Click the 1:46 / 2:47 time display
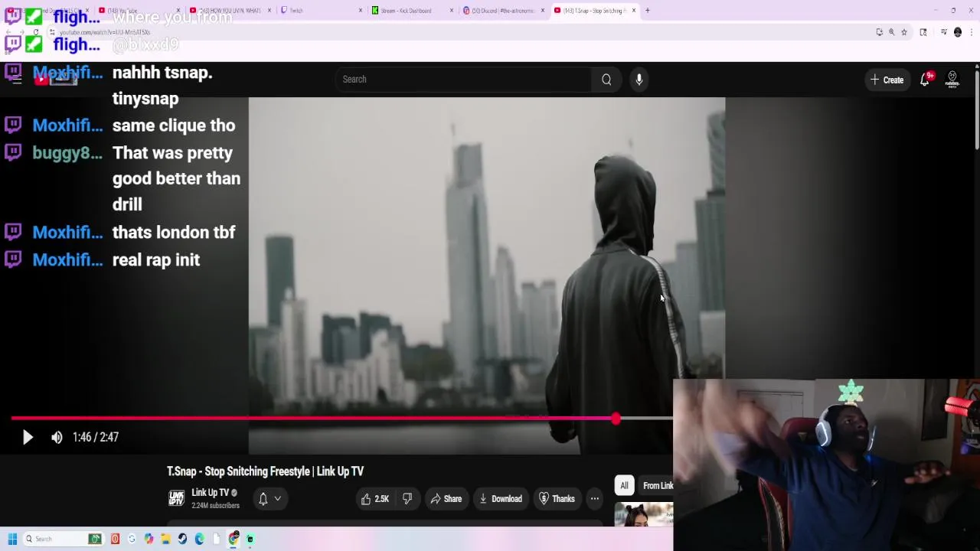The width and height of the screenshot is (980, 551). click(x=96, y=437)
